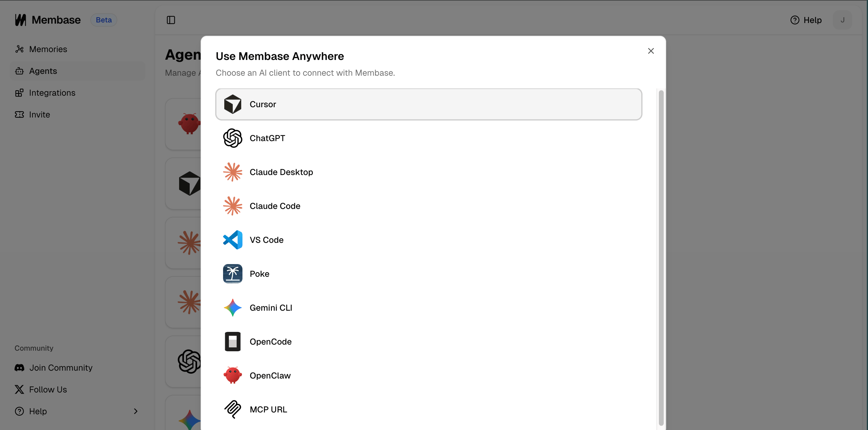868x430 pixels.
Task: Click the Claude Code starburst icon
Action: coord(232,206)
